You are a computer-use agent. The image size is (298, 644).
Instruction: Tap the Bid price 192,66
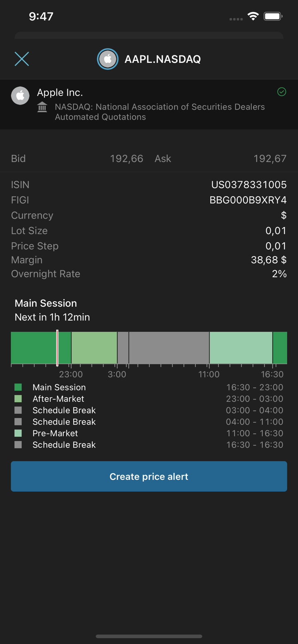(127, 159)
